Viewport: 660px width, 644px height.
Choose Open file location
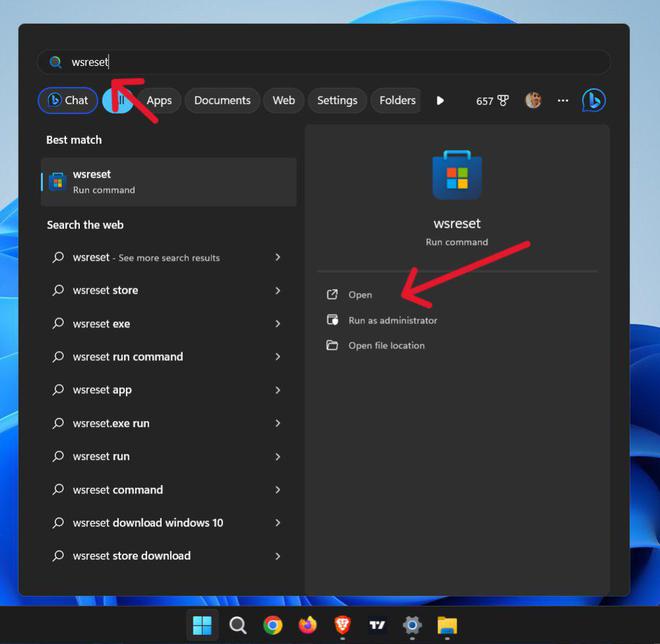tap(386, 346)
